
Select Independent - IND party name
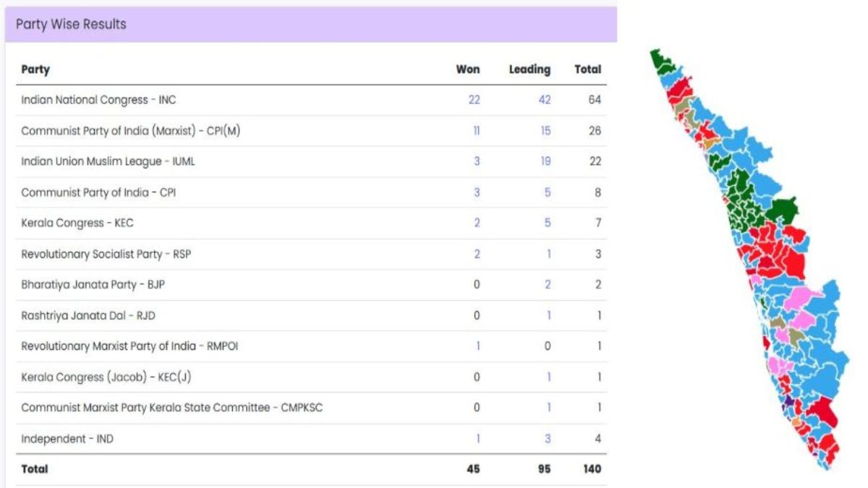[x=67, y=438]
